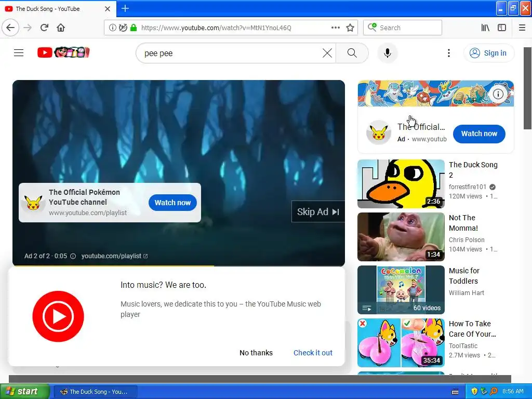Click the Sign in button
The height and width of the screenshot is (399, 532).
pyautogui.click(x=488, y=53)
